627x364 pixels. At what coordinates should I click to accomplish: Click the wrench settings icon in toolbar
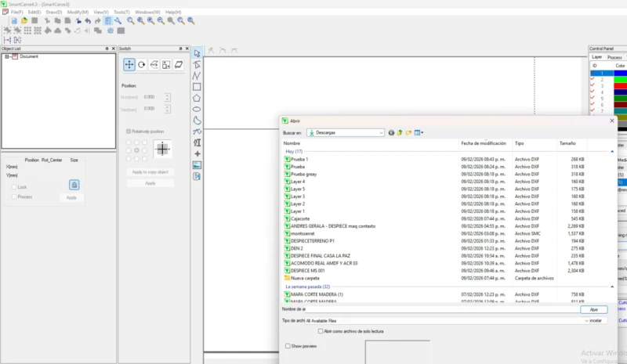[118, 21]
